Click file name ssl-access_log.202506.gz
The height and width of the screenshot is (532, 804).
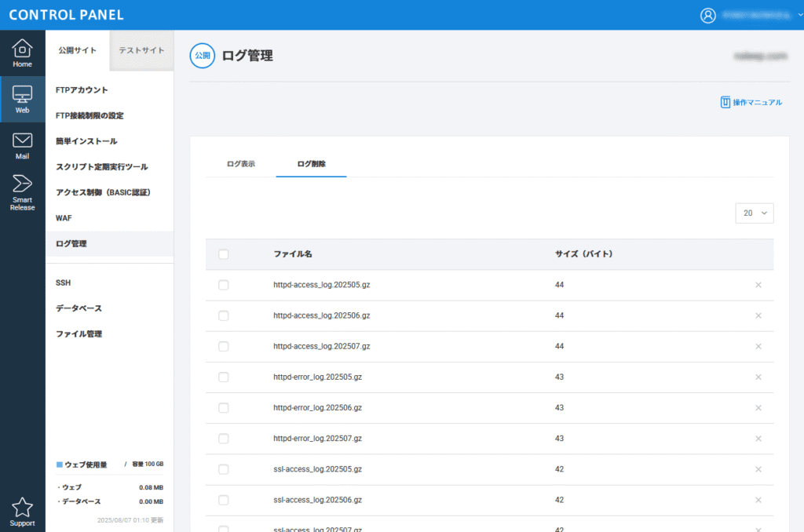coord(317,501)
